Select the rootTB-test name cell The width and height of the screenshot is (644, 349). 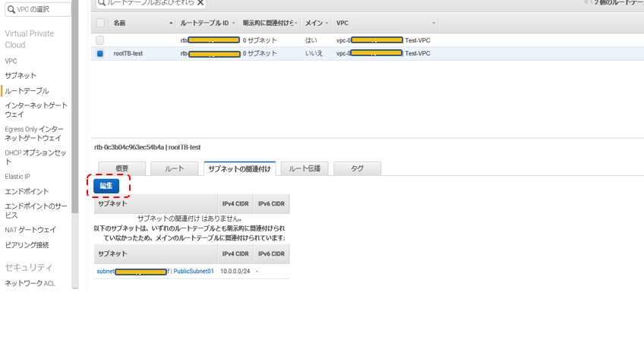point(128,53)
